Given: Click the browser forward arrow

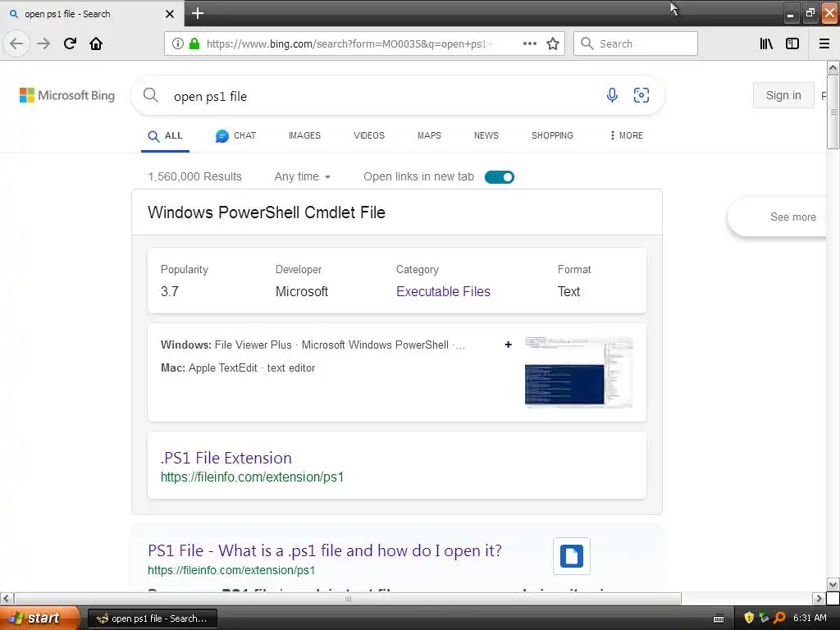Looking at the screenshot, I should [x=43, y=43].
